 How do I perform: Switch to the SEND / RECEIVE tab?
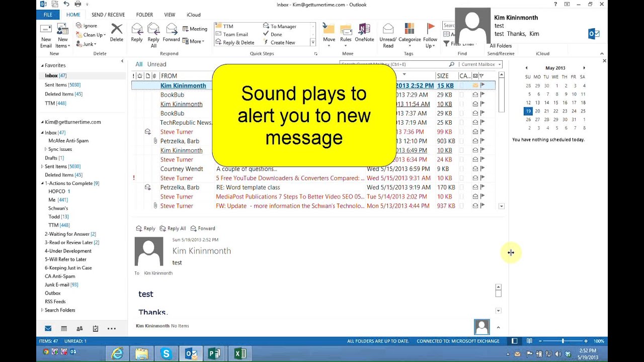[x=108, y=15]
